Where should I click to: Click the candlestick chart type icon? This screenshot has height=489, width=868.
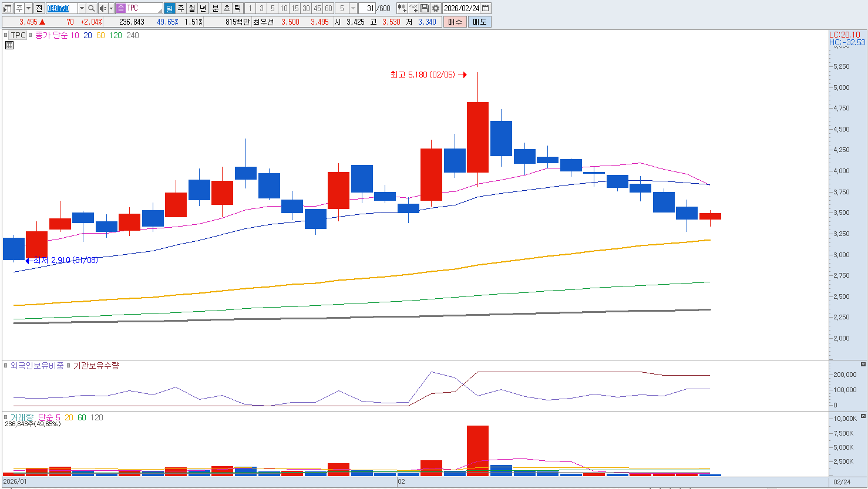point(402,8)
